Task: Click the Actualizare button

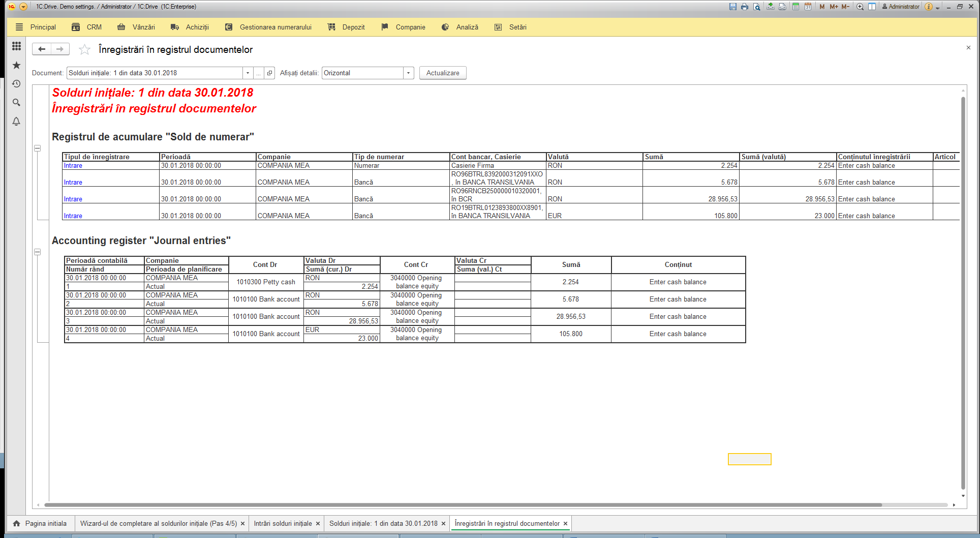Action: (443, 73)
